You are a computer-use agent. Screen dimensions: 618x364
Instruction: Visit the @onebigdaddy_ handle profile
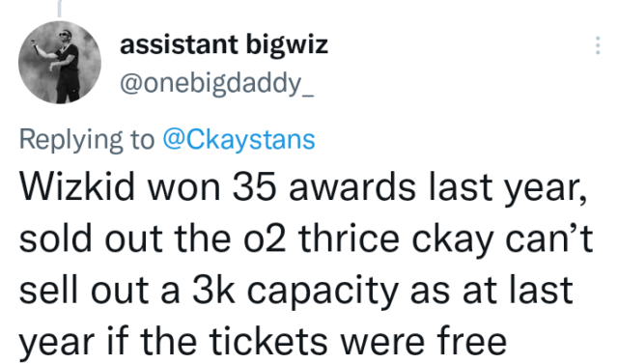tap(216, 84)
